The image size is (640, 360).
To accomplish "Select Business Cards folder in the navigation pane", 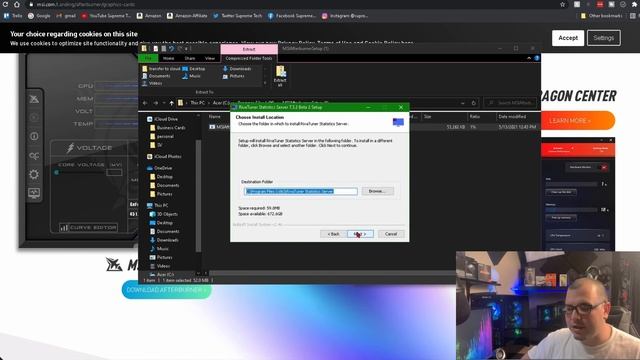I will tap(167, 127).
